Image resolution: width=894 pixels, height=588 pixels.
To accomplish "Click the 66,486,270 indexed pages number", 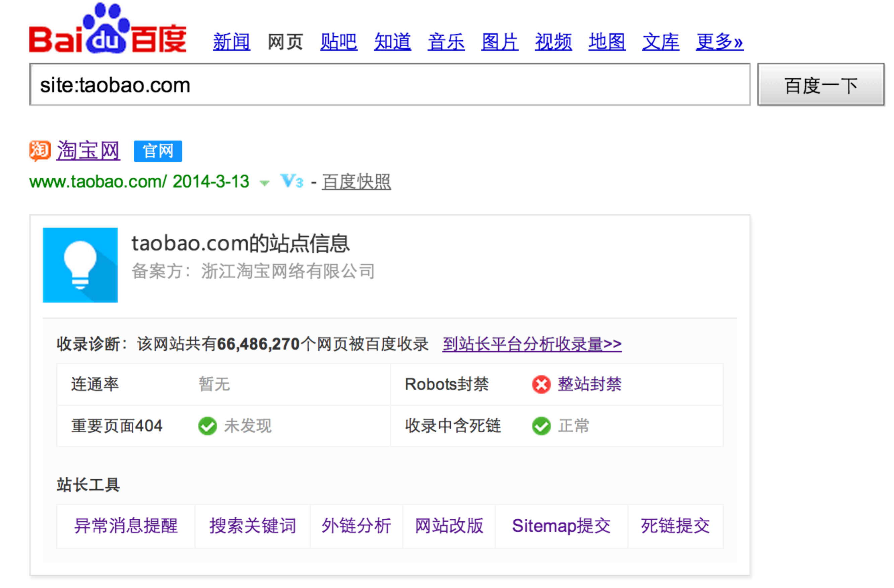I will pyautogui.click(x=258, y=344).
